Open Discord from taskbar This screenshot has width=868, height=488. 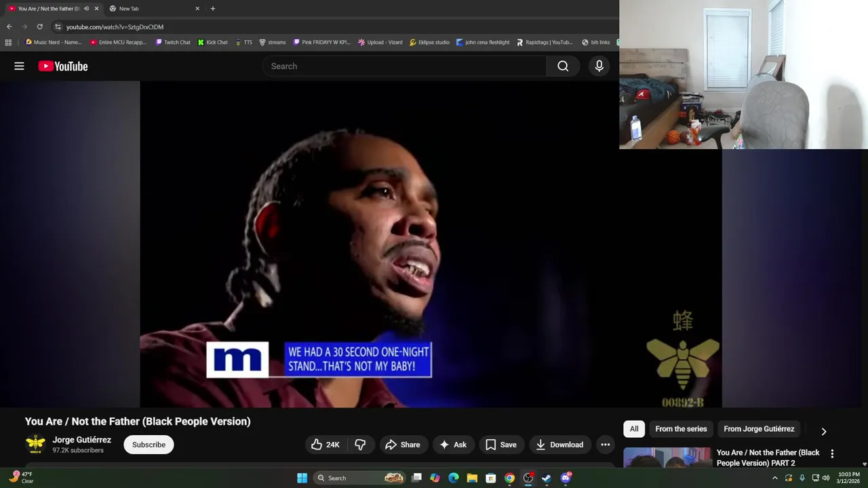[x=566, y=478]
